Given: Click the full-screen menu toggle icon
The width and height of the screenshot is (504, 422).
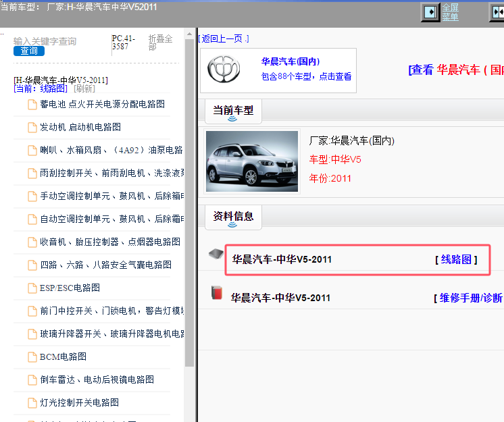Looking at the screenshot, I should [x=430, y=13].
